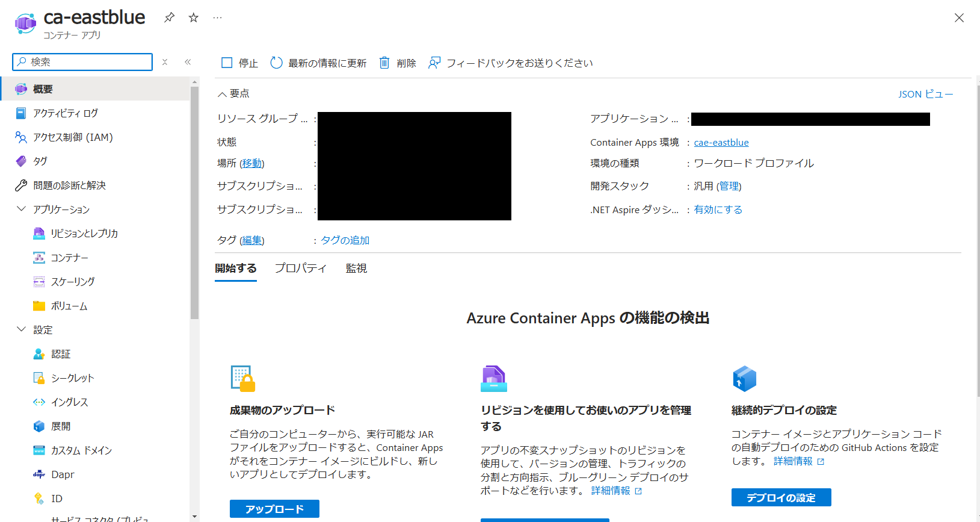
Task: Collapse the 要点 essentials section
Action: 233,93
